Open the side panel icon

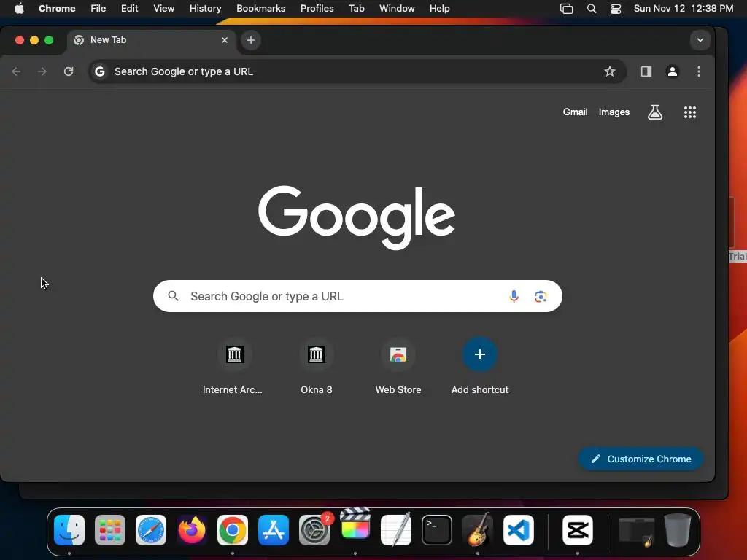[646, 71]
